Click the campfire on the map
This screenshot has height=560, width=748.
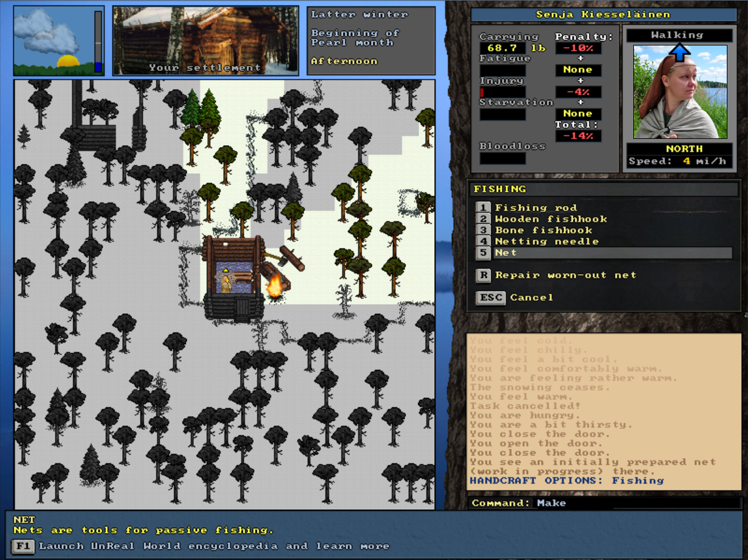(x=274, y=288)
